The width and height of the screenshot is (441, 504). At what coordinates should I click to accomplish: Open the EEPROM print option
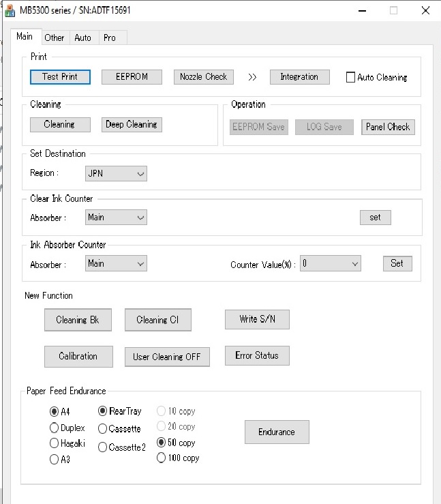(x=132, y=77)
